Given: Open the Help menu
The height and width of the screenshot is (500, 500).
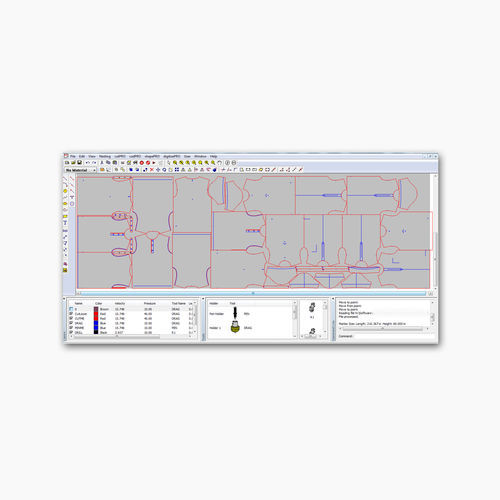Looking at the screenshot, I should pos(214,156).
